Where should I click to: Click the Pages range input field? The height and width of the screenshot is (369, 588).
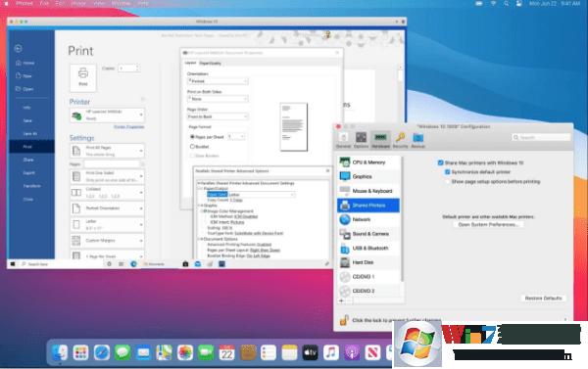(x=112, y=164)
